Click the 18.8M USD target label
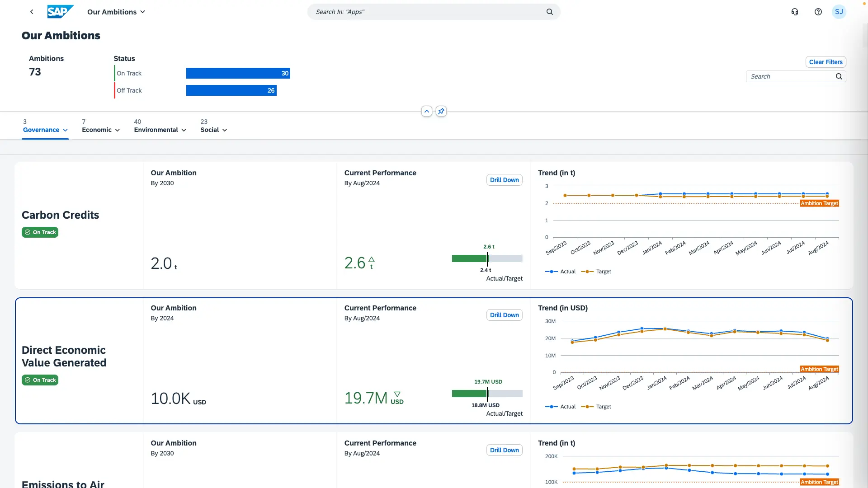 point(486,405)
